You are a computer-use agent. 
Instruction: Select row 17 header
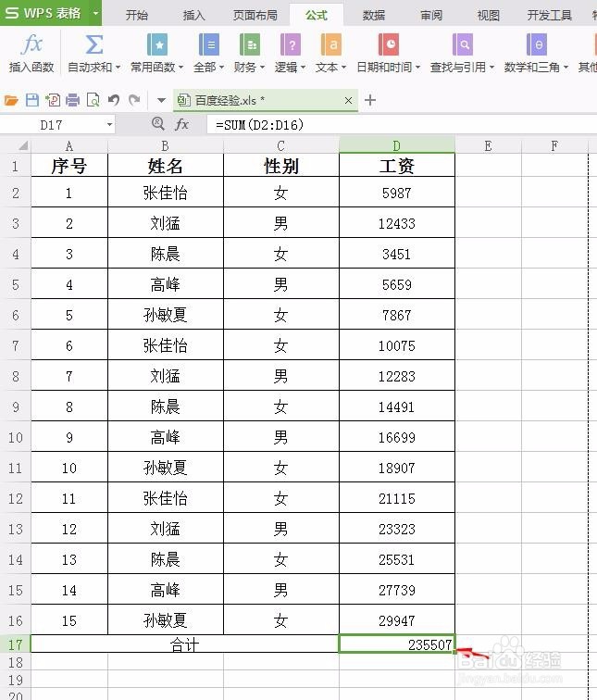pos(15,644)
